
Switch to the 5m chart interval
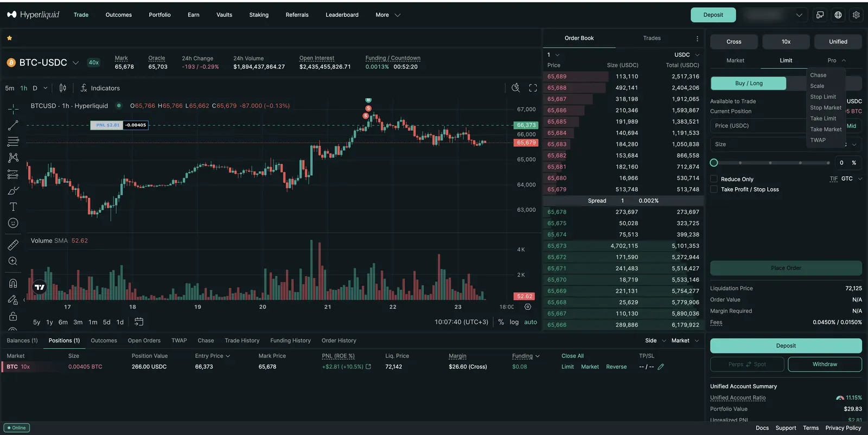[x=10, y=88]
